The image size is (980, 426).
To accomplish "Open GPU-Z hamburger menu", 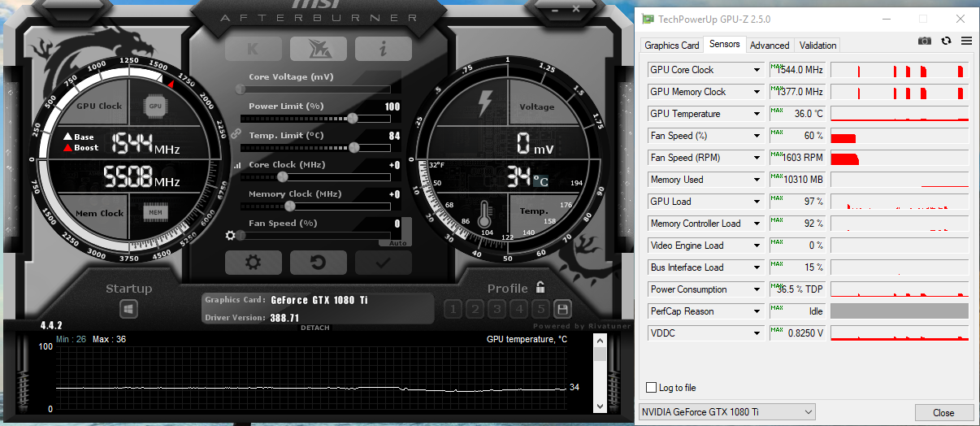I will click(x=966, y=41).
